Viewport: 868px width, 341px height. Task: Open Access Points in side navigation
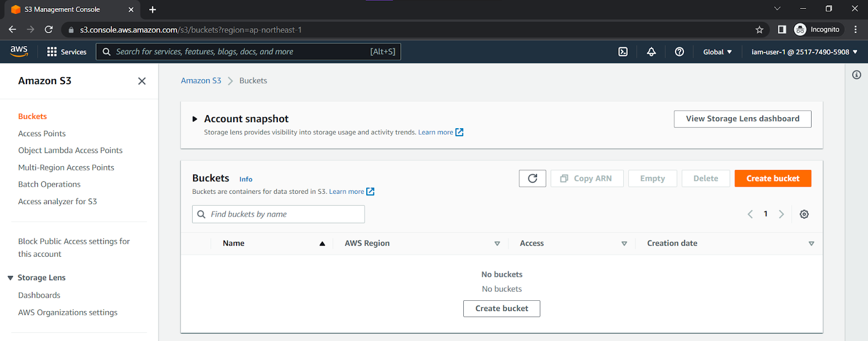pos(42,134)
